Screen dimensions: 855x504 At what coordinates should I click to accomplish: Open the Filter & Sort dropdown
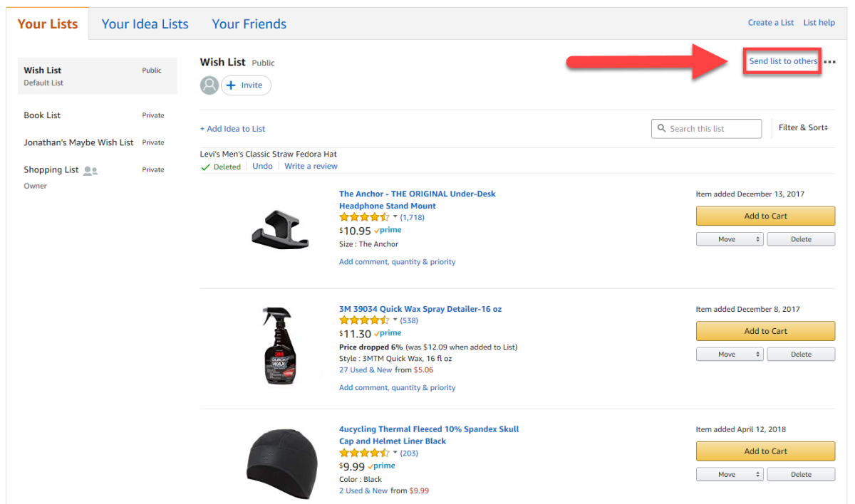click(x=803, y=128)
